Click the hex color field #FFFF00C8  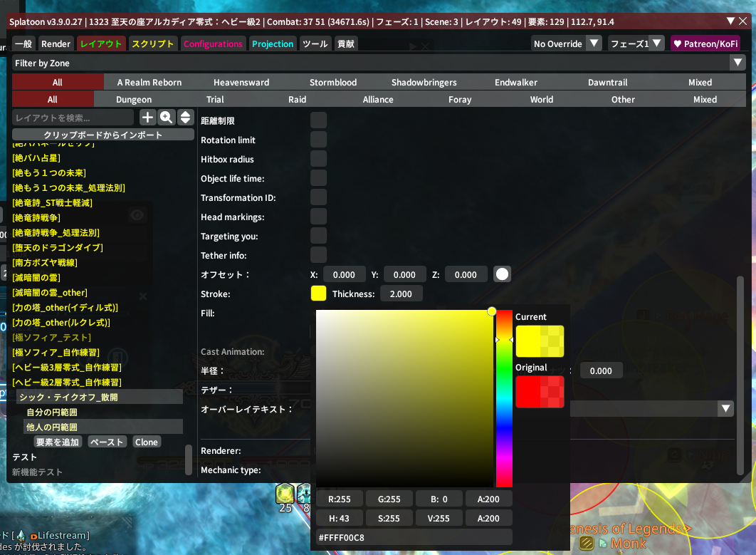(414, 537)
